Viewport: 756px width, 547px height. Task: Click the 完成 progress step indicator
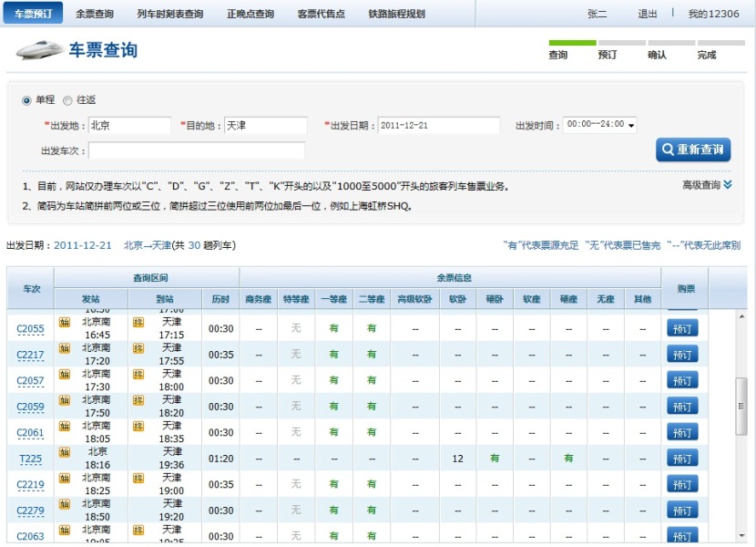pos(720,50)
